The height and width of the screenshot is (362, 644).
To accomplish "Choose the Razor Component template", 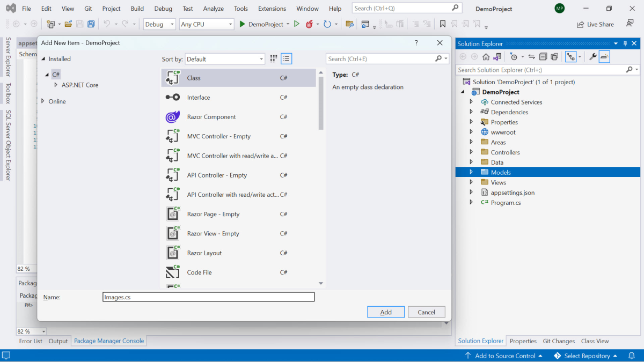I will pyautogui.click(x=239, y=117).
